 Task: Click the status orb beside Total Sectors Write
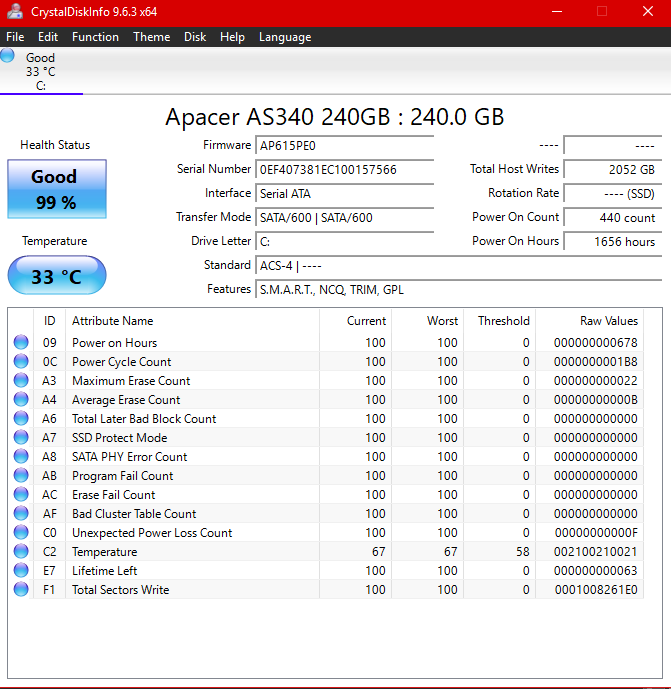[x=21, y=590]
